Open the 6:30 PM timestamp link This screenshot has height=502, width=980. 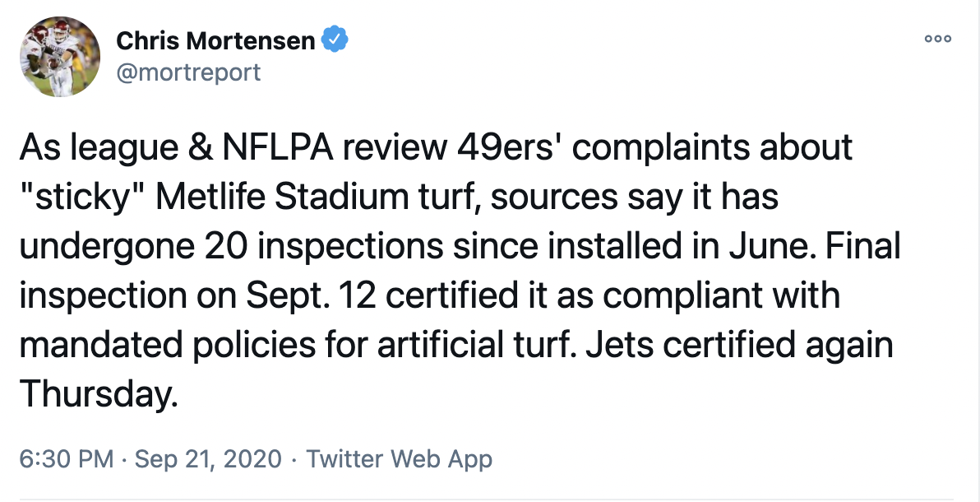tap(67, 459)
